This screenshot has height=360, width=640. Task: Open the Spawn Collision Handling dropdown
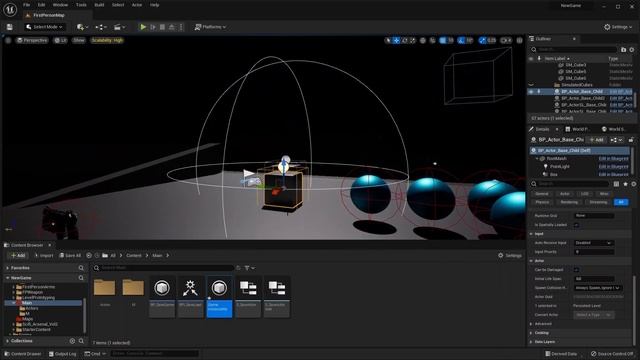tap(598, 288)
